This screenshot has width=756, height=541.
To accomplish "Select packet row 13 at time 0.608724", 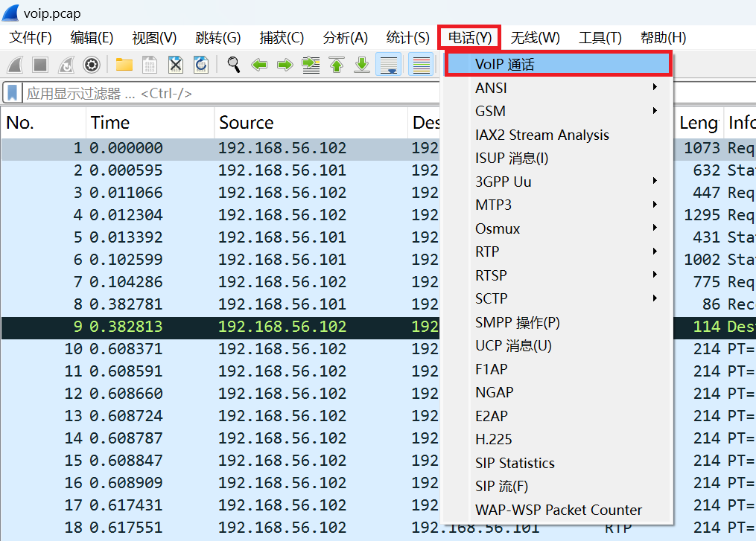I will [x=220, y=416].
